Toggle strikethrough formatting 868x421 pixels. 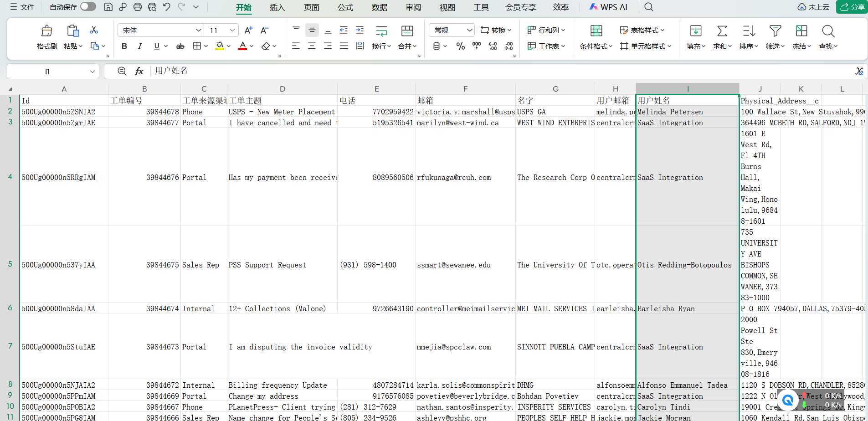[180, 46]
